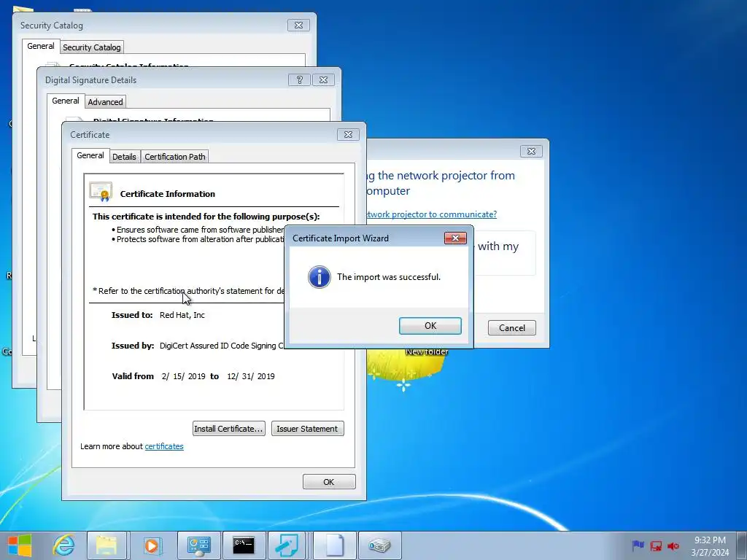
Task: Launch Internet Explorer from the taskbar
Action: point(63,545)
